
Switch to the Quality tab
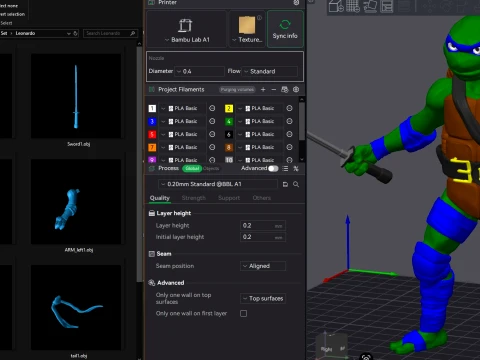point(160,198)
